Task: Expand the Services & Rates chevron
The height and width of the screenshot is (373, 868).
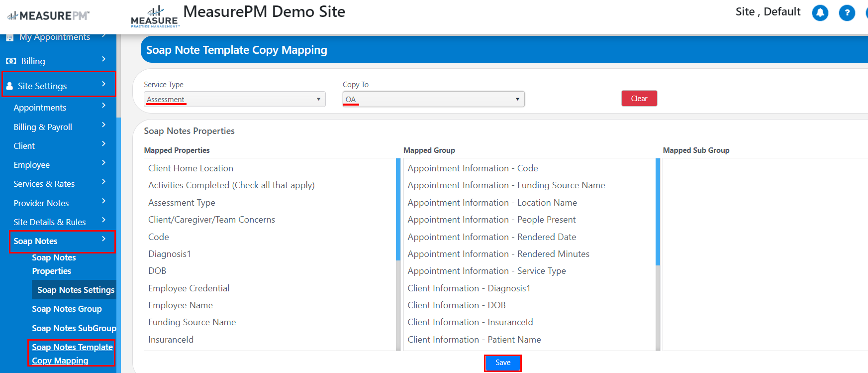Action: [103, 181]
